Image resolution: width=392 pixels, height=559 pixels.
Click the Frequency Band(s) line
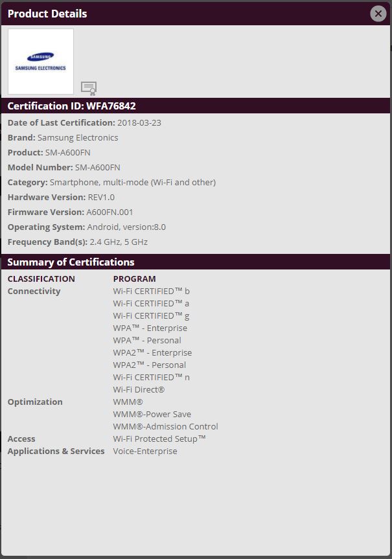pyautogui.click(x=77, y=242)
